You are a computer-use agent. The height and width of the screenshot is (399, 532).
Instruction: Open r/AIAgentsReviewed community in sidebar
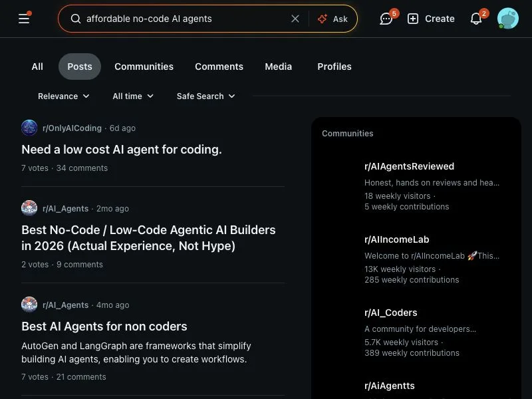click(x=409, y=166)
